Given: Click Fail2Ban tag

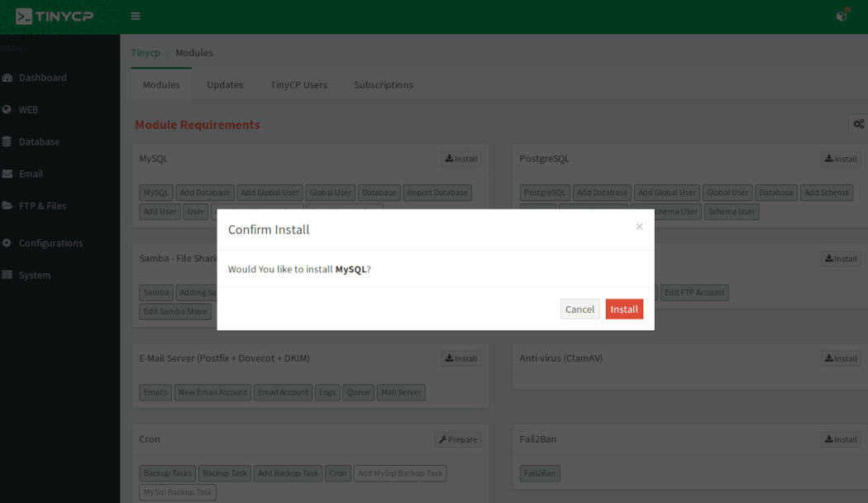Looking at the screenshot, I should click(x=540, y=473).
